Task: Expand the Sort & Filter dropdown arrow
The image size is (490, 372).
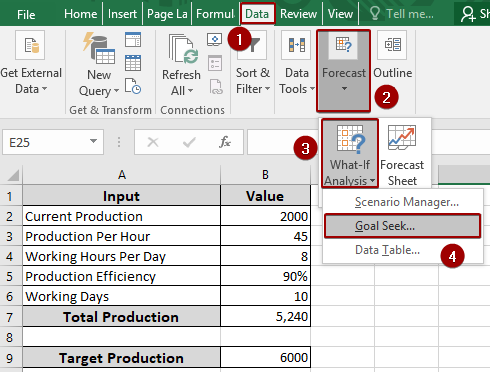Action: (267, 89)
